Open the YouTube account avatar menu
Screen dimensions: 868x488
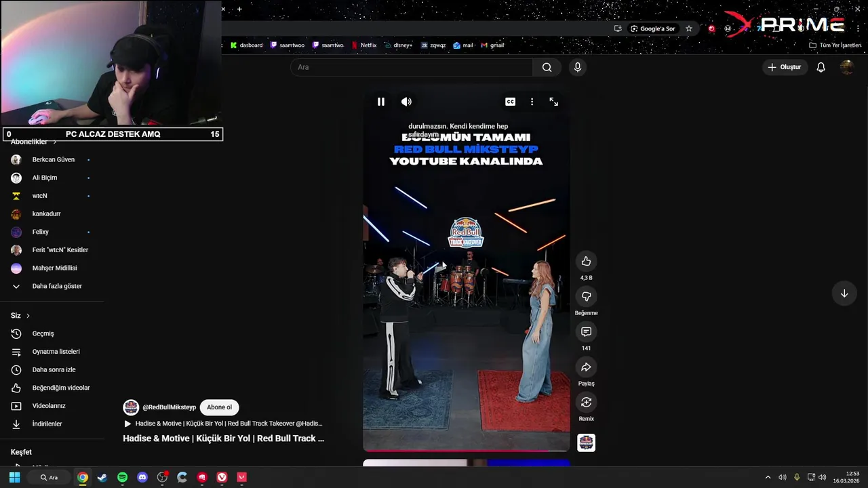[846, 67]
